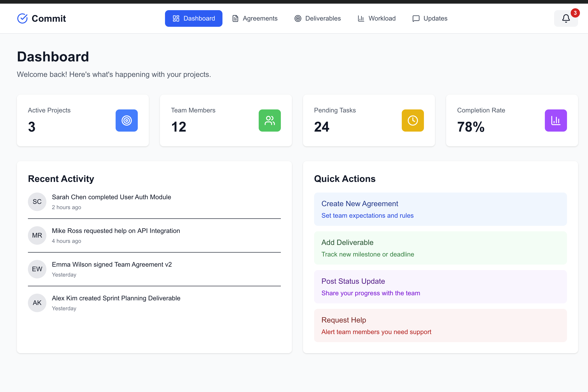Open the Deliverables tab
Screen dimensions: 588x392
317,18
